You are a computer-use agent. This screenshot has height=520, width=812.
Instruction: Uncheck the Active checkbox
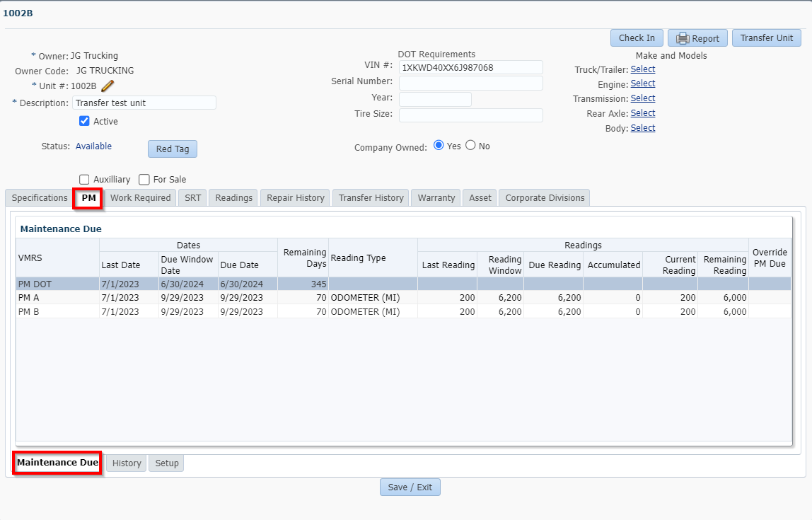[85, 121]
